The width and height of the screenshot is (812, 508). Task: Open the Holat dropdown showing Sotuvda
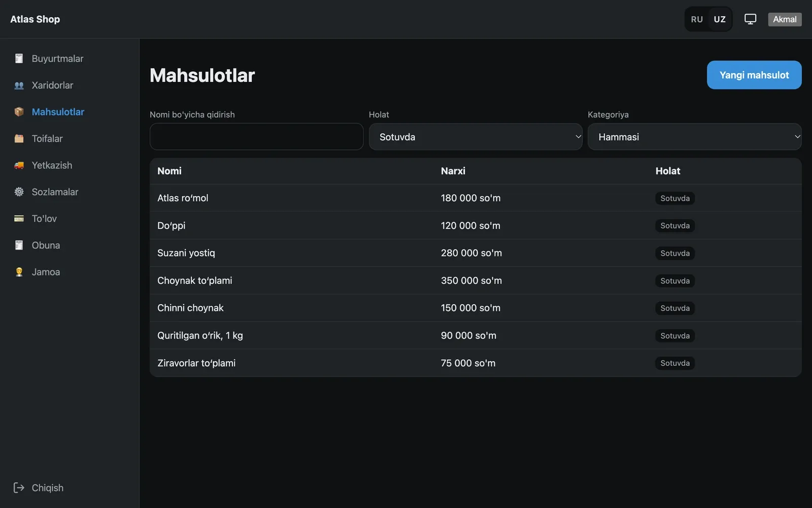476,137
